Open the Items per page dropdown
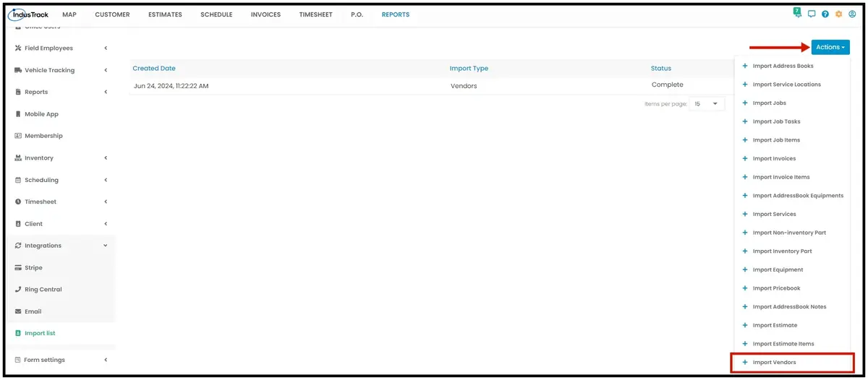This screenshot has width=868, height=380. coord(707,104)
